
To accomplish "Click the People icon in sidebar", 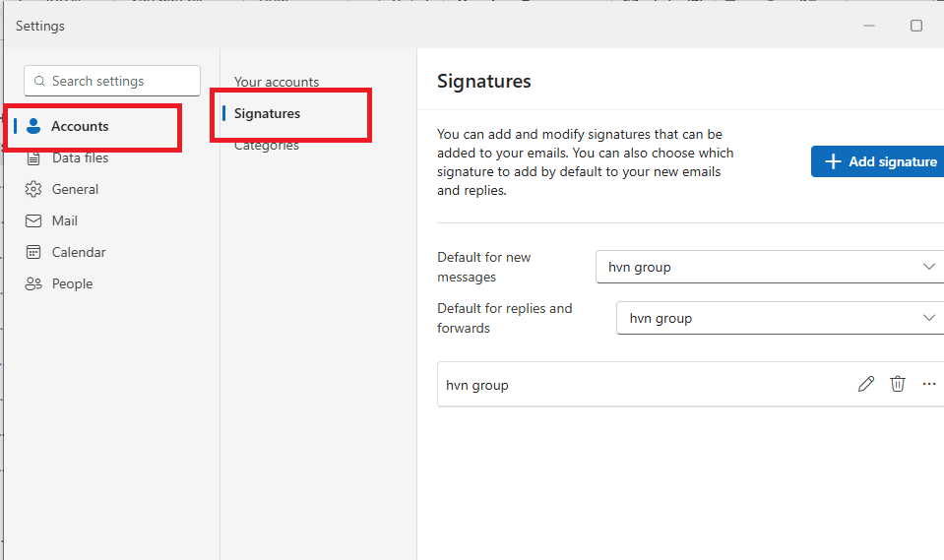I will click(33, 283).
